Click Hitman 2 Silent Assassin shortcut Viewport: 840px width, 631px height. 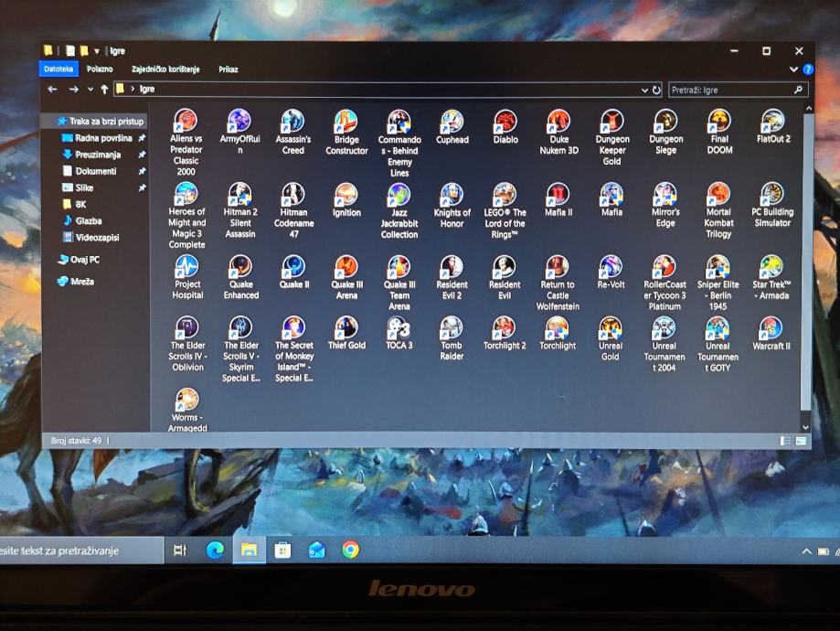(240, 210)
